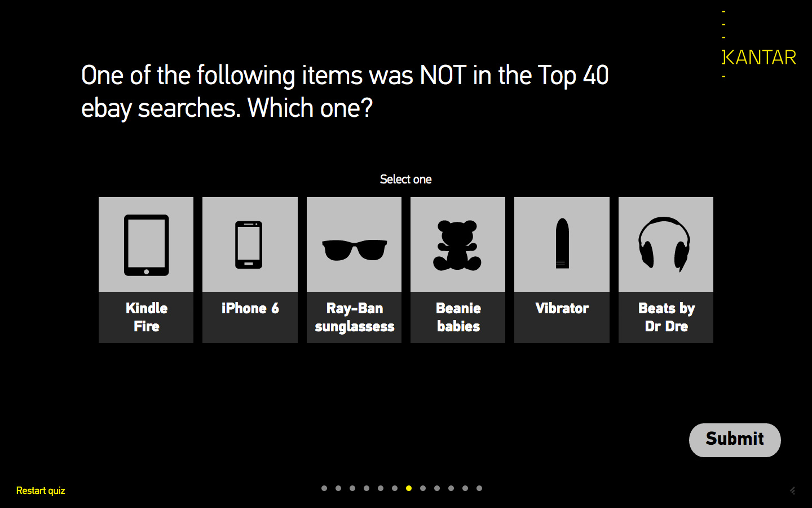
Task: Go to the eighth quiz page dot
Action: pyautogui.click(x=423, y=488)
